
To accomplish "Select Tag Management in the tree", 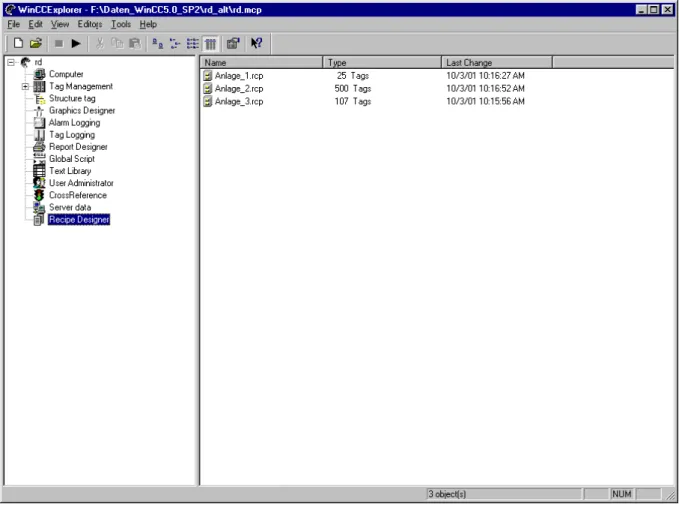I will pos(81,86).
